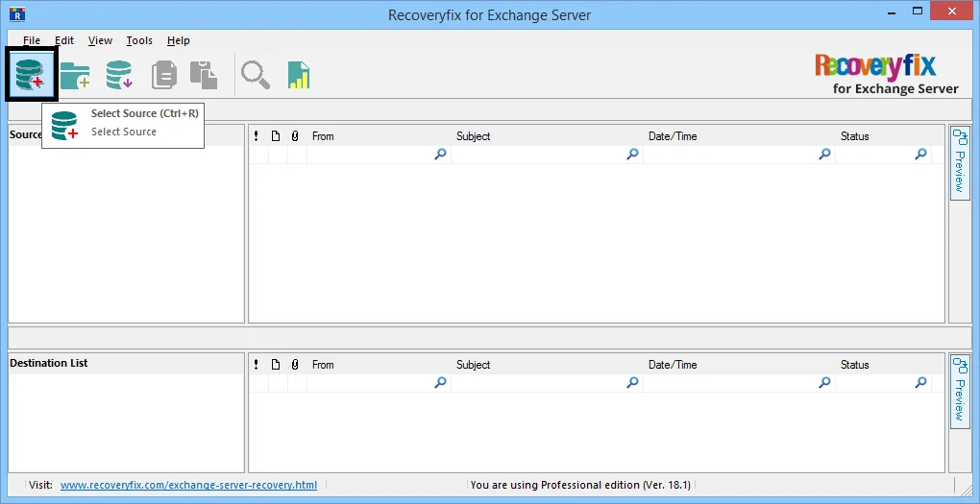Click the importance exclamation column in source list

point(257,136)
